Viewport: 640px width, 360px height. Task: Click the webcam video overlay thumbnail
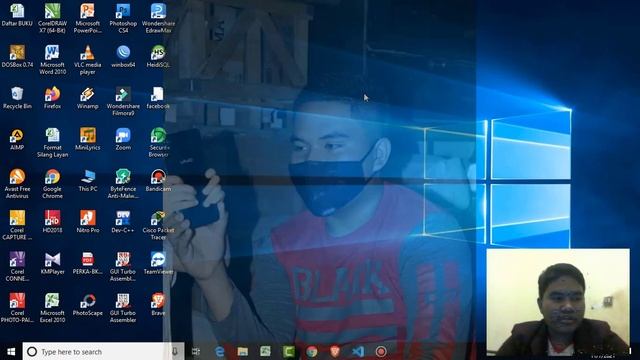point(558,302)
